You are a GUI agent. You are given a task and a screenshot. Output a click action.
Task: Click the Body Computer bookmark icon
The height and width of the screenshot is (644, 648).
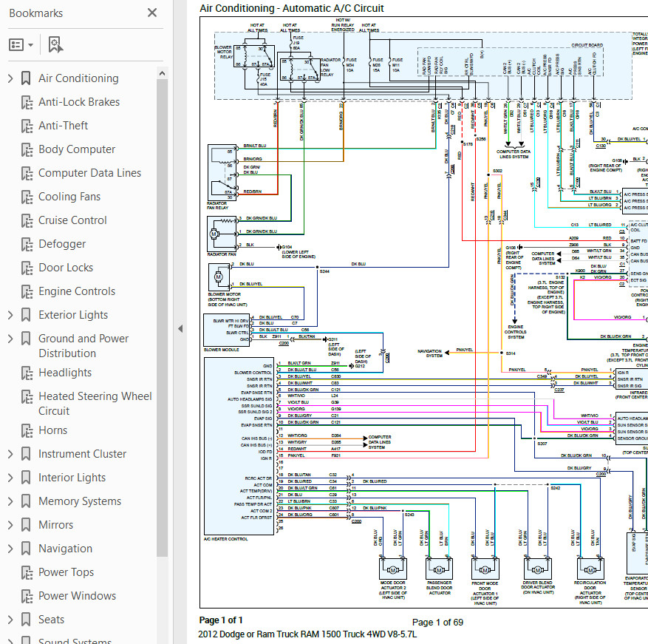point(27,150)
